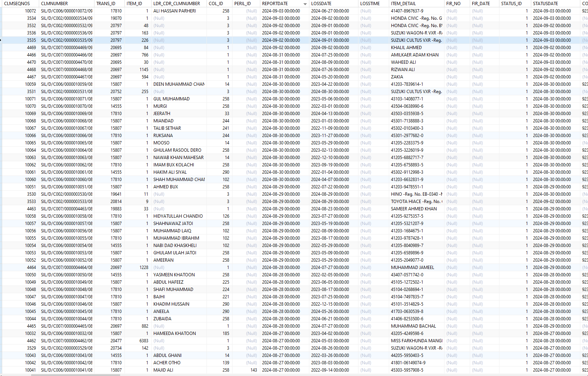Click the name 'AMILKAER ADAM KHAN'
This screenshot has width=588, height=376.
click(416, 55)
